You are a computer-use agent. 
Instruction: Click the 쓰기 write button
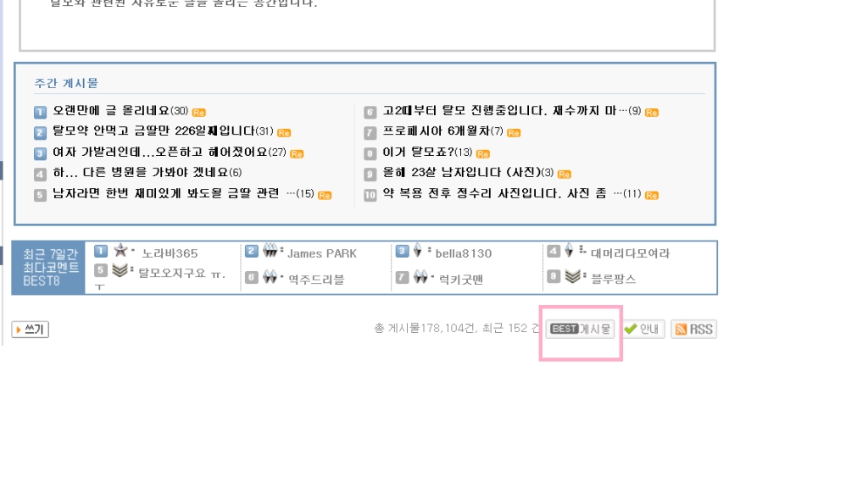click(x=30, y=330)
